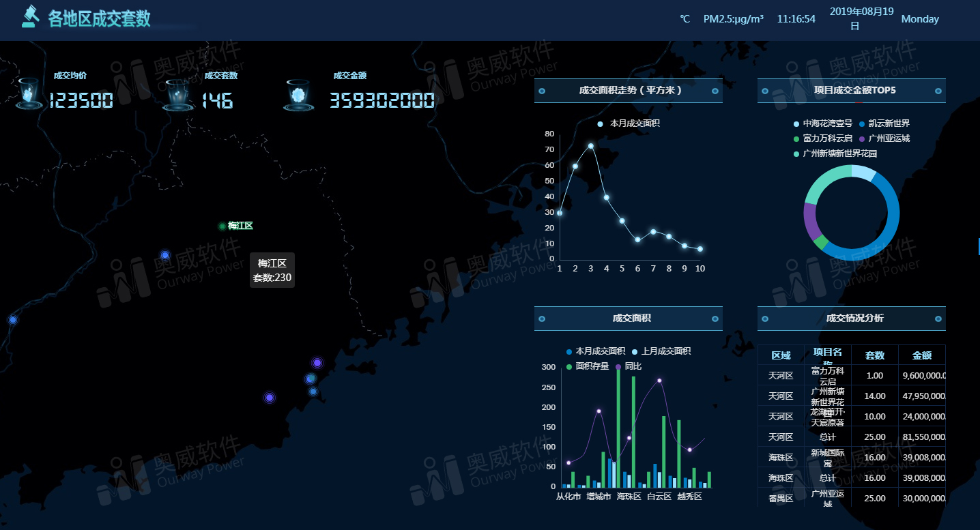Click the peak data point at 3 on line chart

(x=591, y=146)
